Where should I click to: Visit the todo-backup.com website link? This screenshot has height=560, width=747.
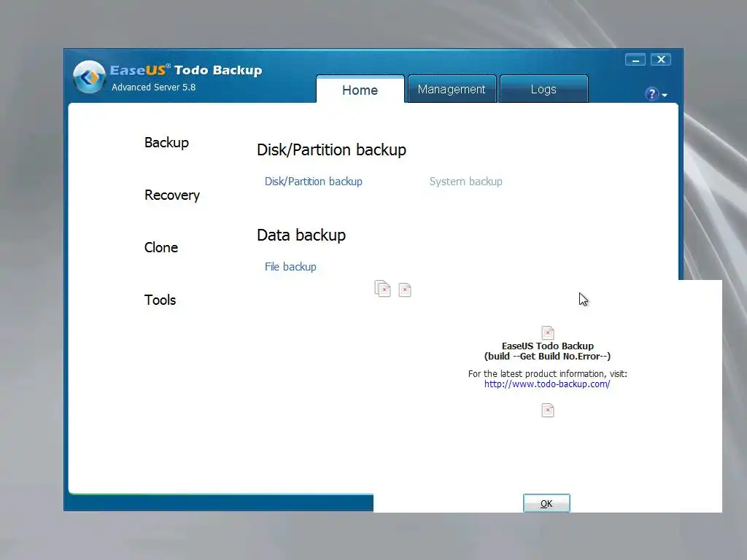point(547,384)
